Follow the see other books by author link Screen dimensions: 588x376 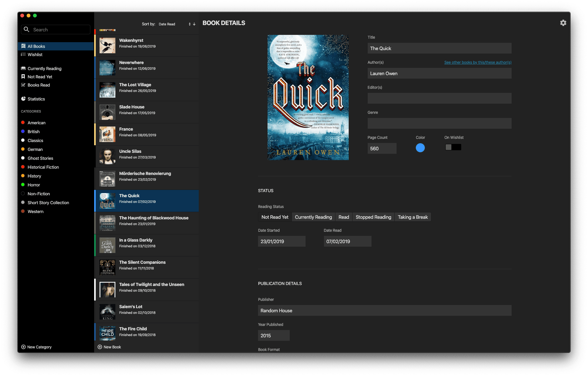(477, 62)
